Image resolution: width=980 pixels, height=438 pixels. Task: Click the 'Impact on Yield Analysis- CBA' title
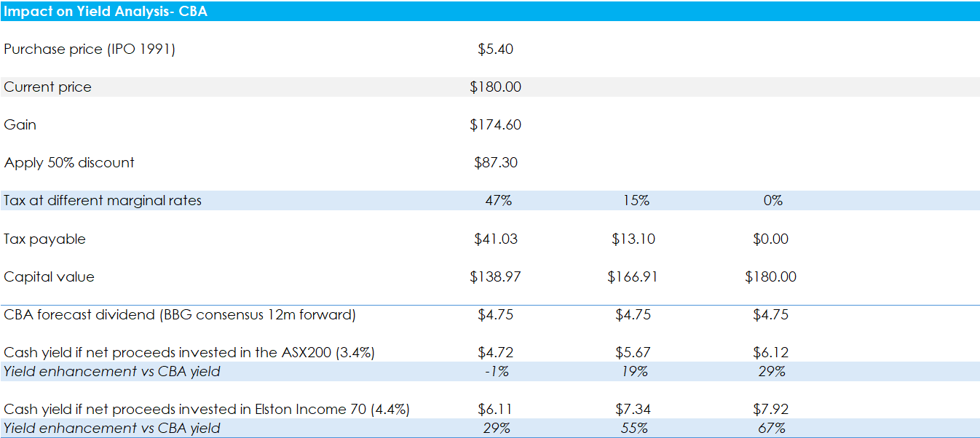tap(106, 11)
